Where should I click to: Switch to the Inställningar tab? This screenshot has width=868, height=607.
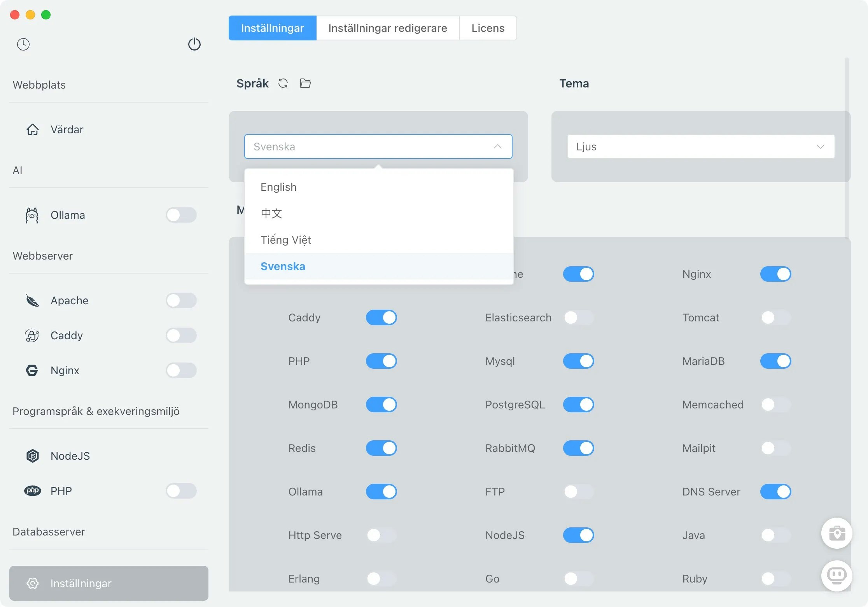tap(273, 28)
